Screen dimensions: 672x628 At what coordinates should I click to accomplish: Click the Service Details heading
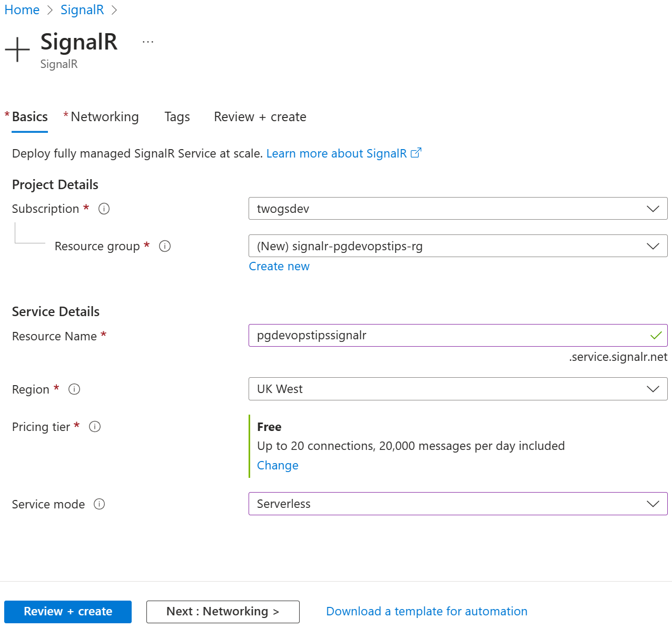(x=56, y=312)
